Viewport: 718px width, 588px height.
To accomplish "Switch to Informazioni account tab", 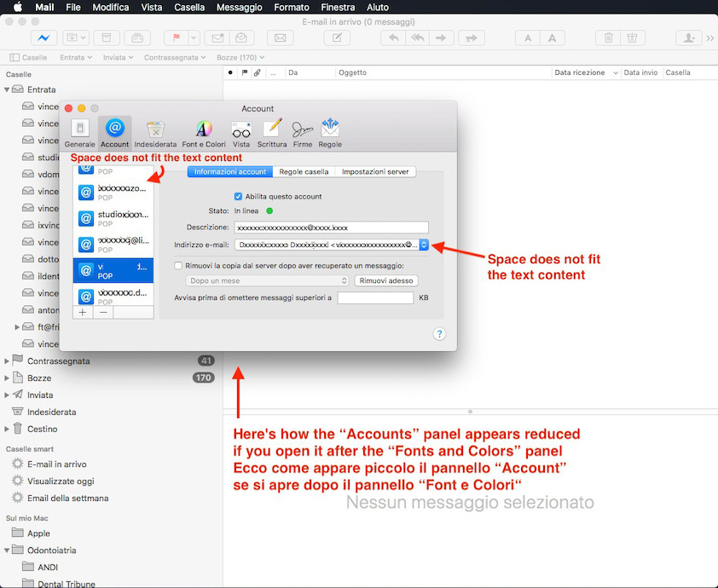I will tap(230, 171).
